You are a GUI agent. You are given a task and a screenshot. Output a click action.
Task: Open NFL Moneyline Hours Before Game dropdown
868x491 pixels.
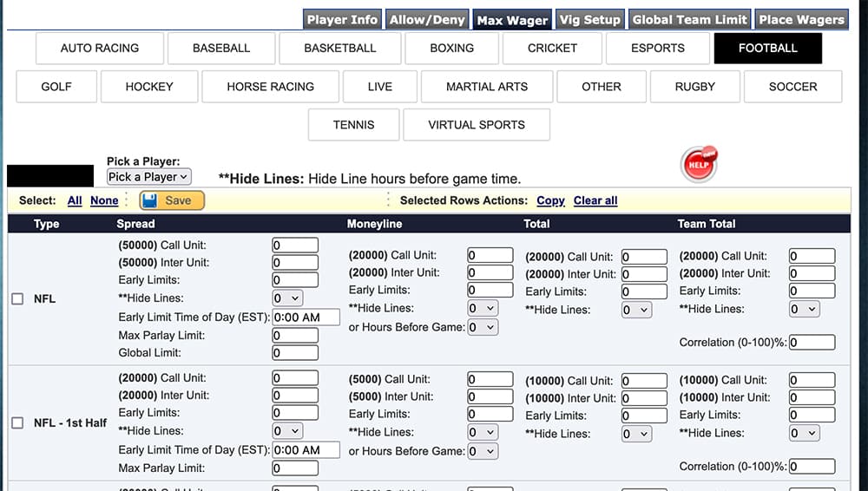coord(483,327)
